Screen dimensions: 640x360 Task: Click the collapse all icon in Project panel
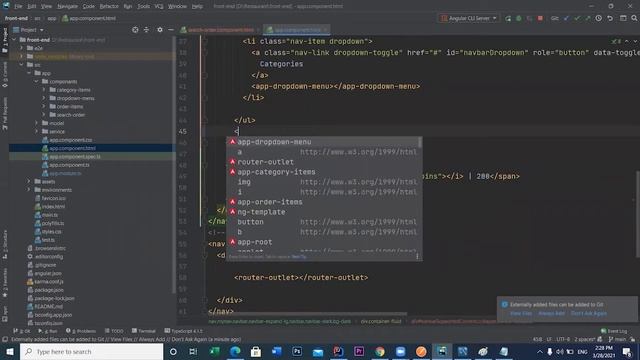[147, 30]
